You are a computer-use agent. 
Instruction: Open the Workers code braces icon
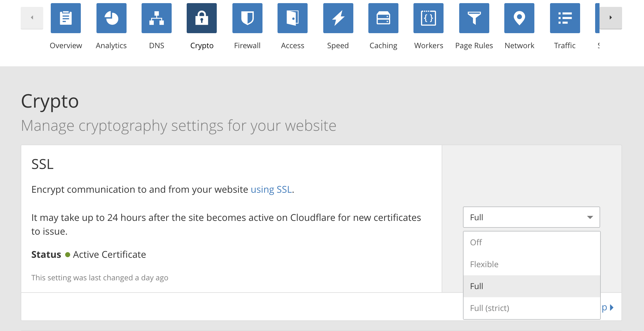point(428,18)
